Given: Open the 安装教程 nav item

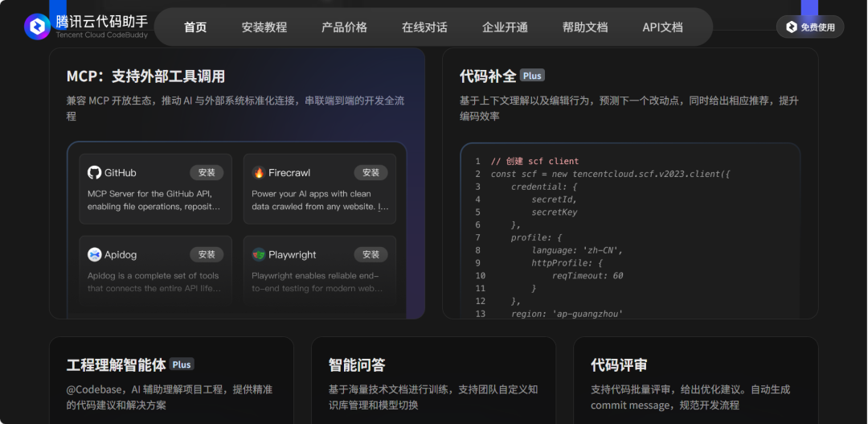Looking at the screenshot, I should (x=264, y=27).
